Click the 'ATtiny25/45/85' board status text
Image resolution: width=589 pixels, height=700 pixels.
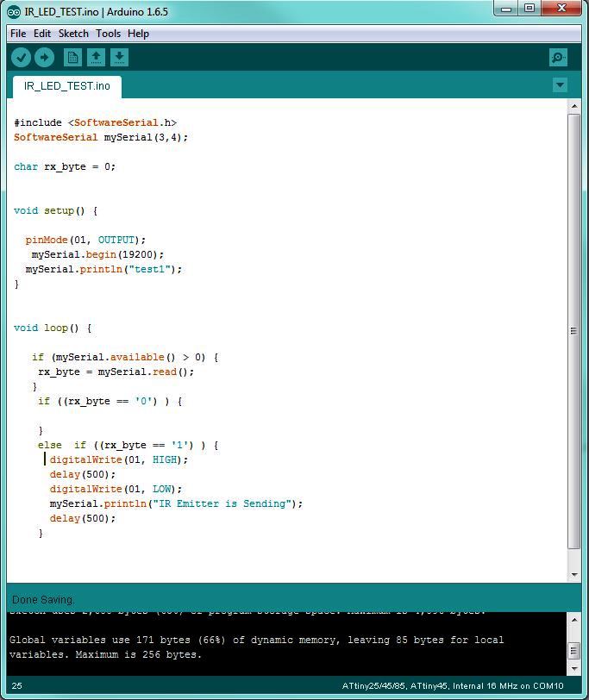[x=453, y=686]
